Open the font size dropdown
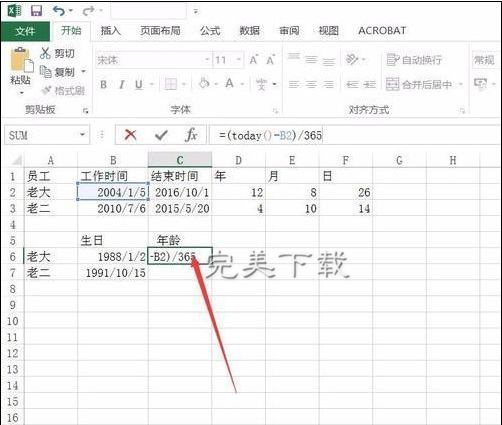Viewport: 502px width, 425px height. (239, 60)
